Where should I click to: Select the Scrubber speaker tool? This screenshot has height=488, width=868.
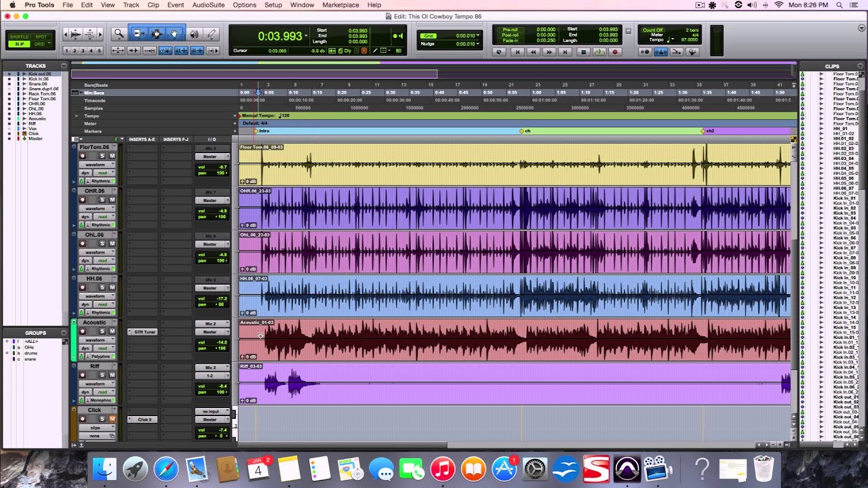coord(195,34)
